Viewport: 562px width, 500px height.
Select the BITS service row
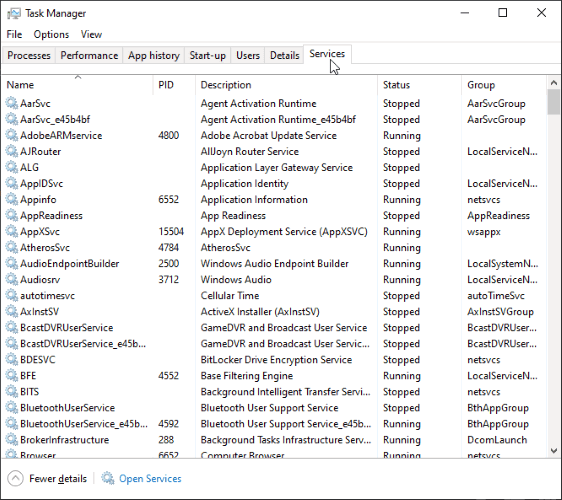click(x=274, y=392)
